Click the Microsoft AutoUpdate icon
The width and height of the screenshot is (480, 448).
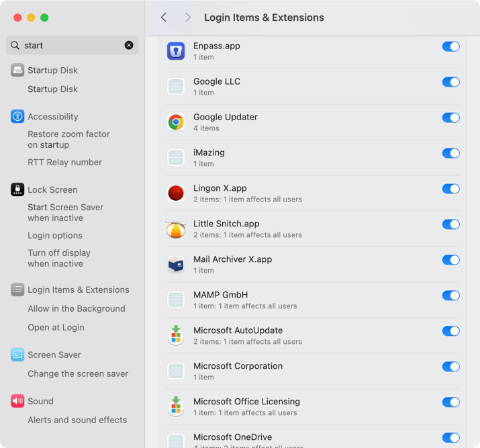point(176,336)
